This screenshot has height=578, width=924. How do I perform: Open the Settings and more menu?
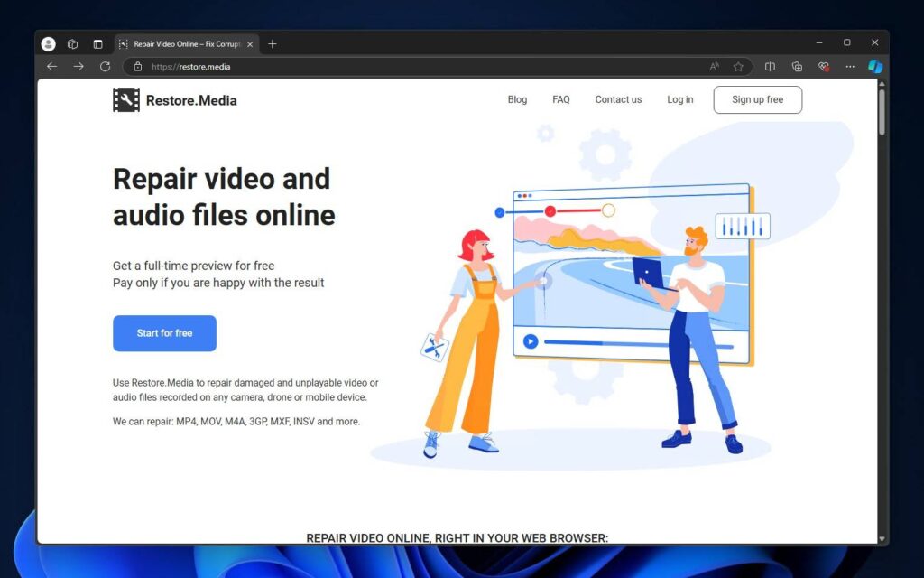click(849, 66)
